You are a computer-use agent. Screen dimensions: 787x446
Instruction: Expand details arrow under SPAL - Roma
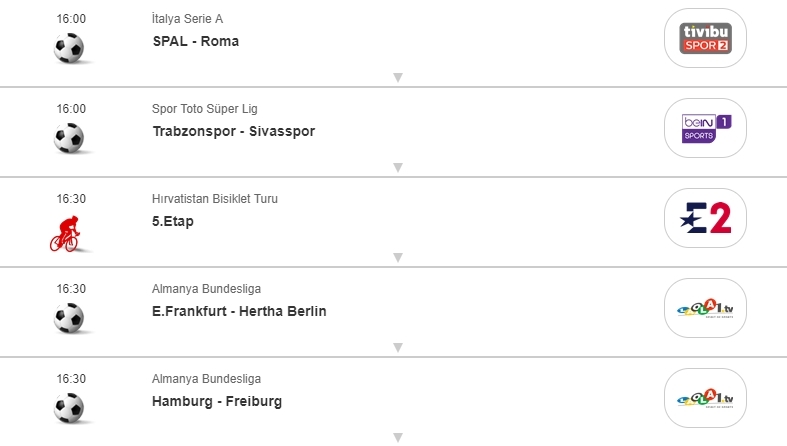coord(397,78)
